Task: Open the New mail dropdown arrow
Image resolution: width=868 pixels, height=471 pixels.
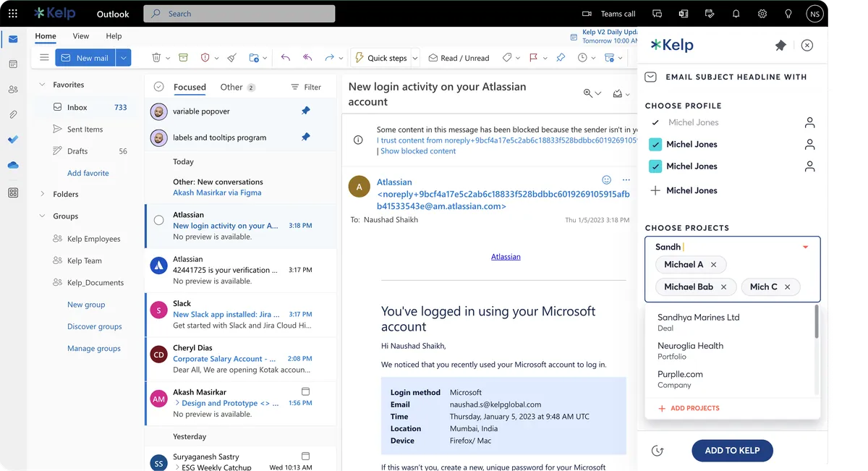Action: point(124,58)
